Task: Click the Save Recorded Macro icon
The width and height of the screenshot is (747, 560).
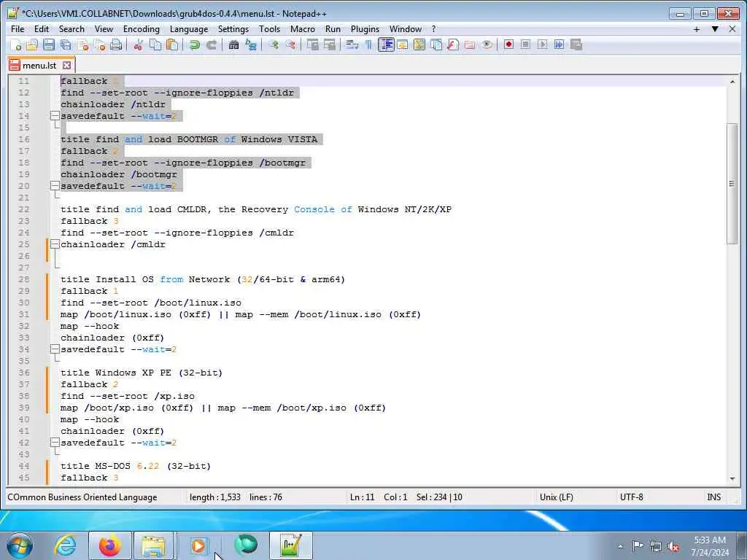Action: tap(576, 44)
